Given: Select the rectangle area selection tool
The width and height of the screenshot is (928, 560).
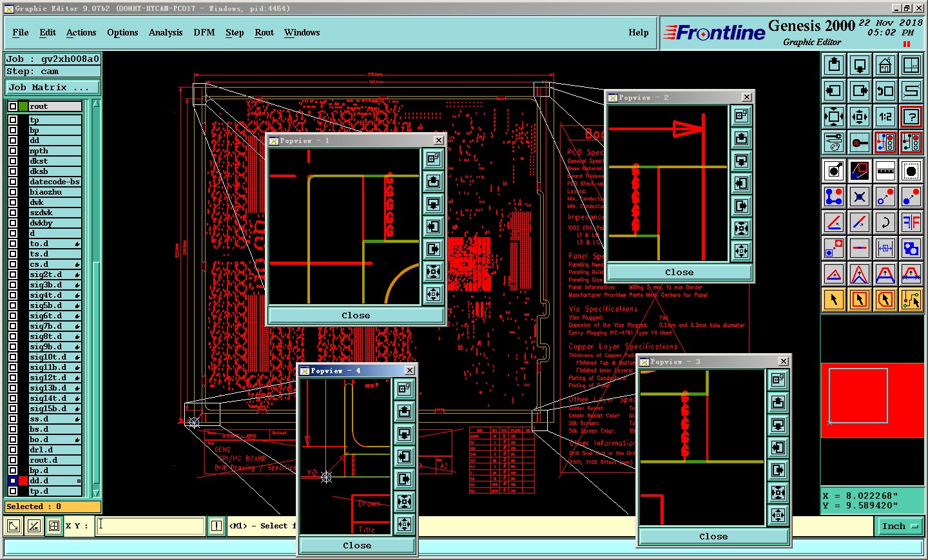Looking at the screenshot, I should click(x=860, y=300).
